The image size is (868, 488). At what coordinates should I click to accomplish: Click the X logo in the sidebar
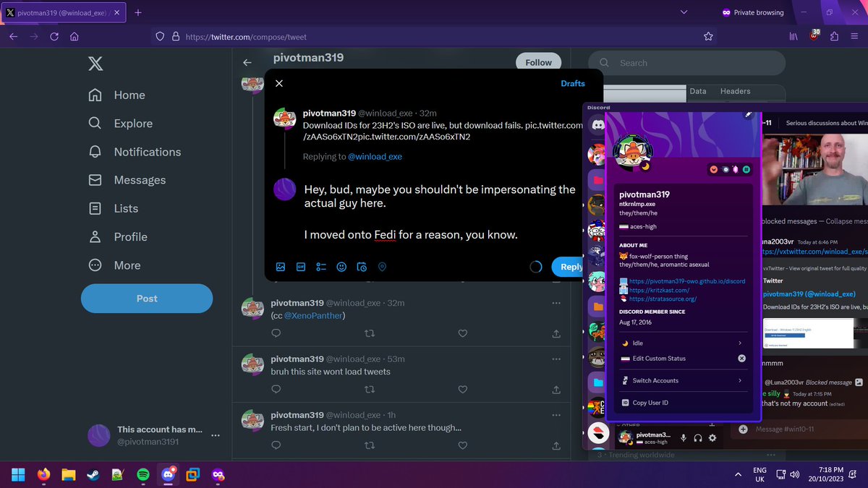(x=95, y=64)
